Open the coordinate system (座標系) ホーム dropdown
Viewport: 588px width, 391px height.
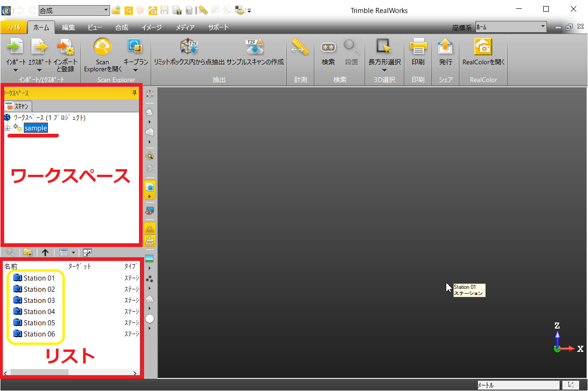point(511,27)
